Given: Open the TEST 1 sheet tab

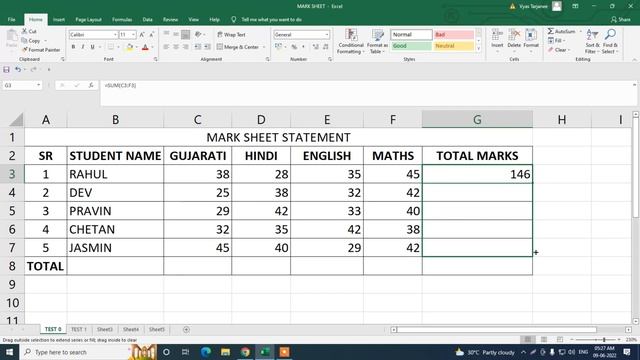Looking at the screenshot, I should (78, 329).
